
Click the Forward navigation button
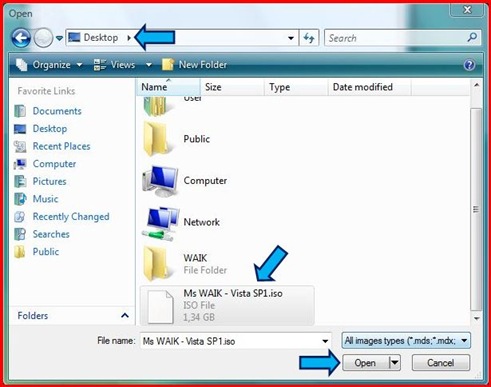tap(43, 38)
